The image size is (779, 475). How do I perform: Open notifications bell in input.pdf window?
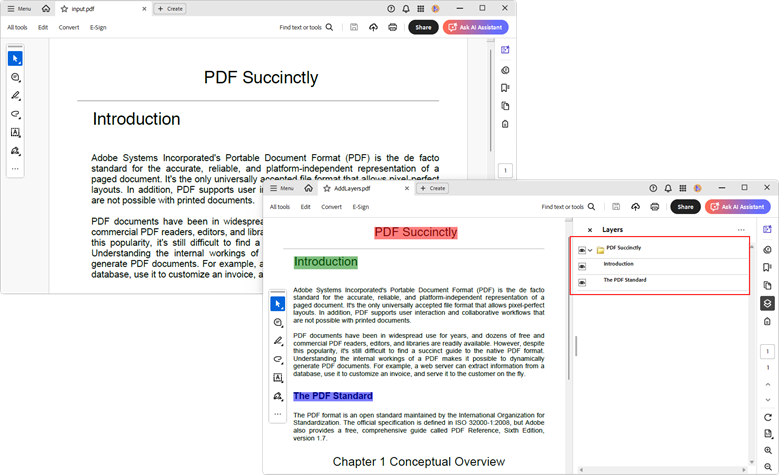pos(406,9)
